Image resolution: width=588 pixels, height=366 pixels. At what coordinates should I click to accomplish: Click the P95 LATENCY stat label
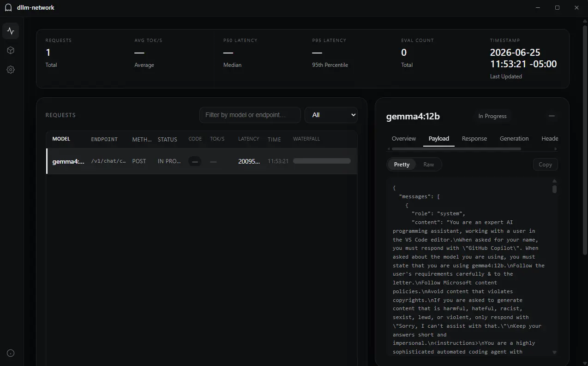(x=329, y=41)
